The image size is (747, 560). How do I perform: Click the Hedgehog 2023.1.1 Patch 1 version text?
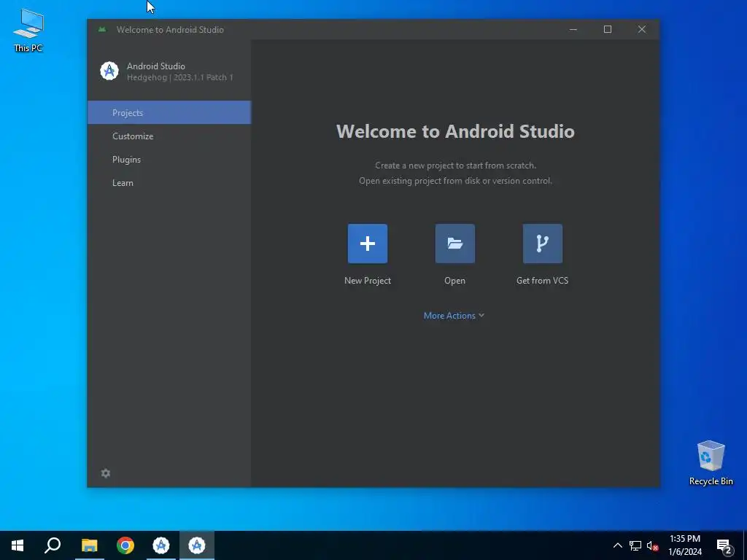180,77
